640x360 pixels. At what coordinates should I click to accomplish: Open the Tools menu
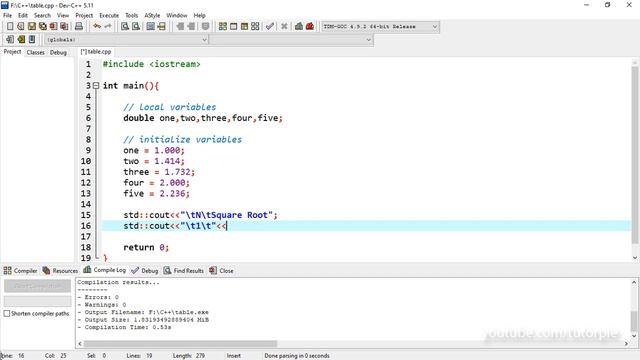point(131,15)
